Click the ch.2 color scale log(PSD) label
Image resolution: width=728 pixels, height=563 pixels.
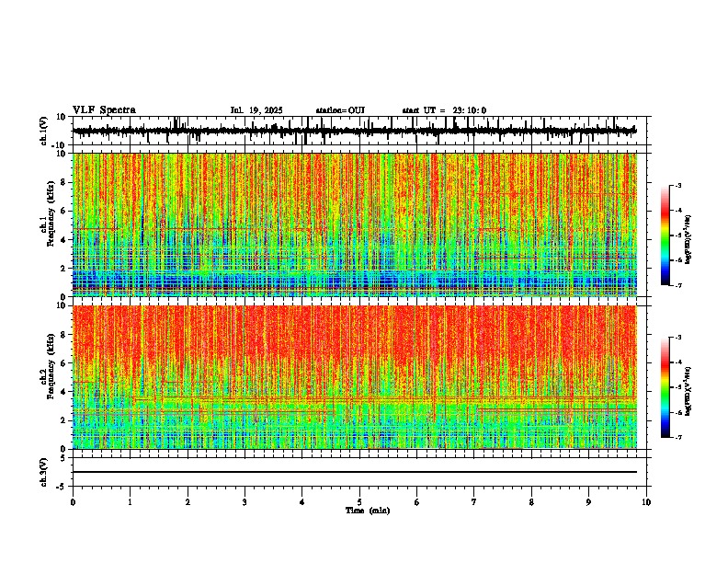click(x=688, y=391)
